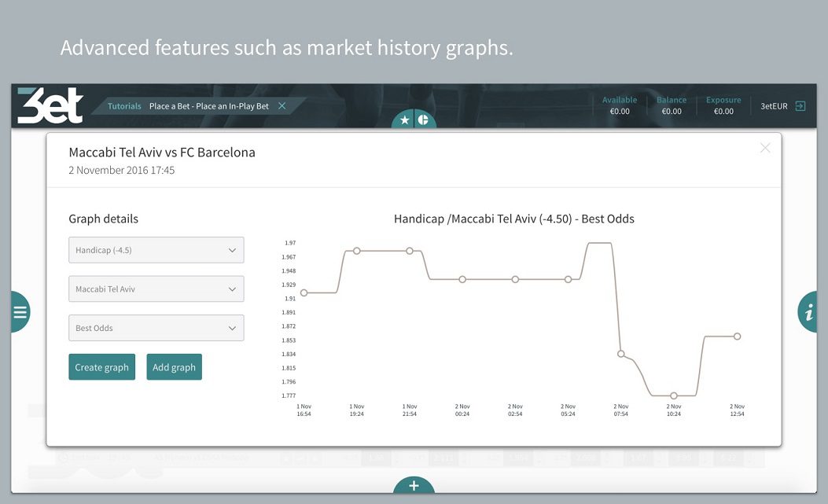
Task: Select the graph point at 2 Nov 10:24
Action: coord(674,395)
